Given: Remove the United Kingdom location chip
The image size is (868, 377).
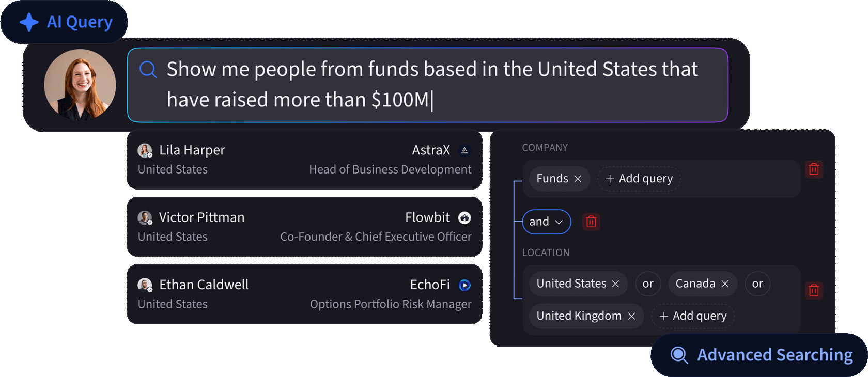Looking at the screenshot, I should (631, 316).
